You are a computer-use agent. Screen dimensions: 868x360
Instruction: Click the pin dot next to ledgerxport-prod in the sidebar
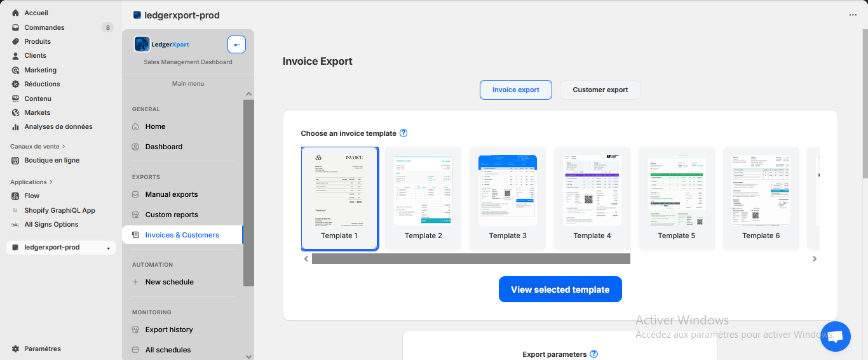[x=108, y=248]
